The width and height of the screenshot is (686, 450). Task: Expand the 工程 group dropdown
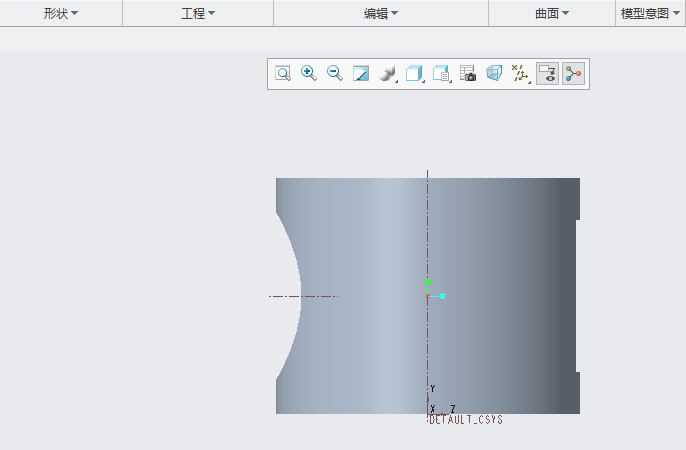[198, 13]
